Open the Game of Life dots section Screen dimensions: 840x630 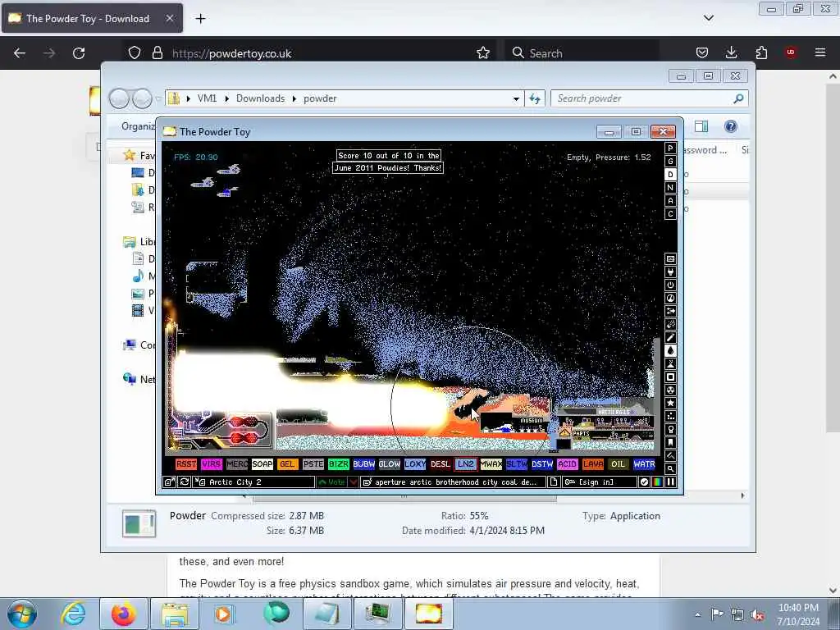click(x=670, y=416)
